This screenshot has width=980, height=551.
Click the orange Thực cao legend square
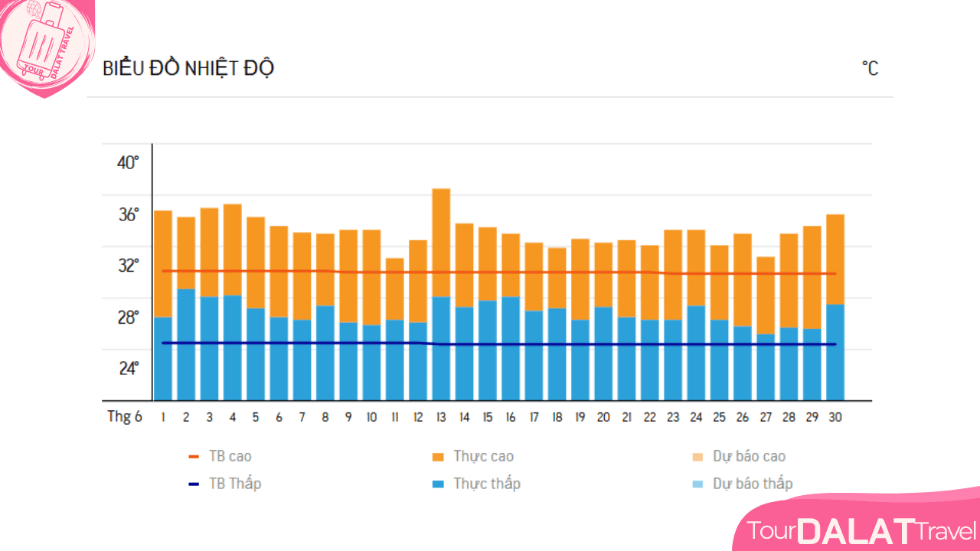click(x=438, y=457)
